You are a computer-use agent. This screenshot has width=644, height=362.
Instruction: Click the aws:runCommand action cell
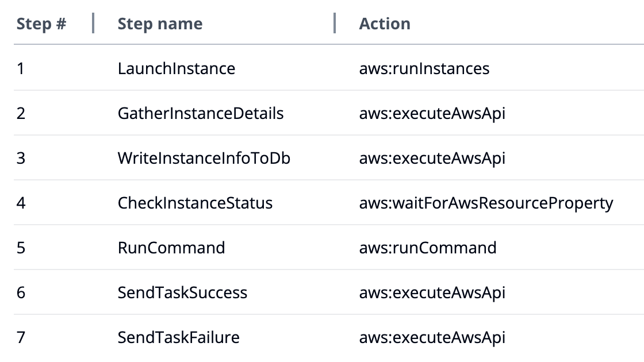pos(428,248)
